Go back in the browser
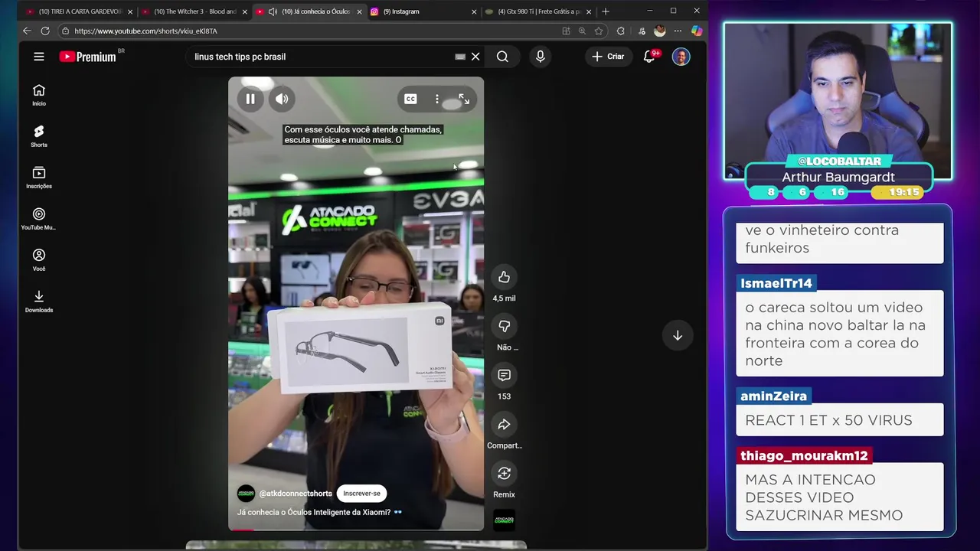 (x=27, y=31)
